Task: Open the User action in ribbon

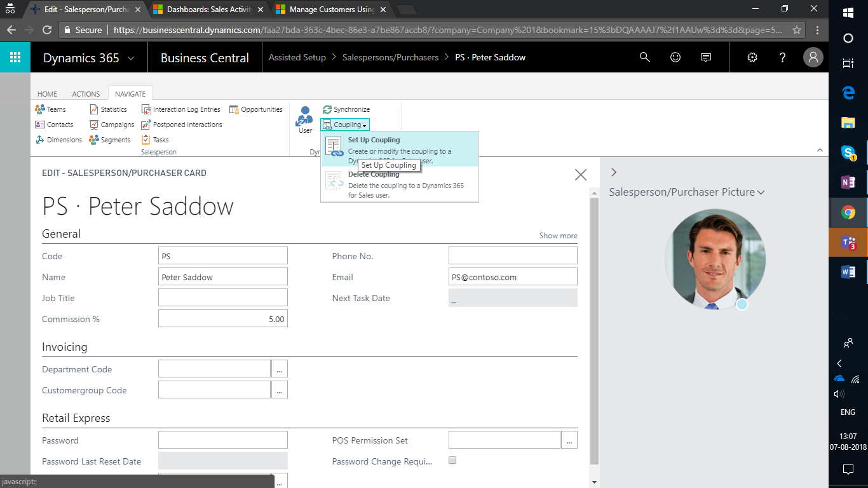Action: (x=306, y=119)
